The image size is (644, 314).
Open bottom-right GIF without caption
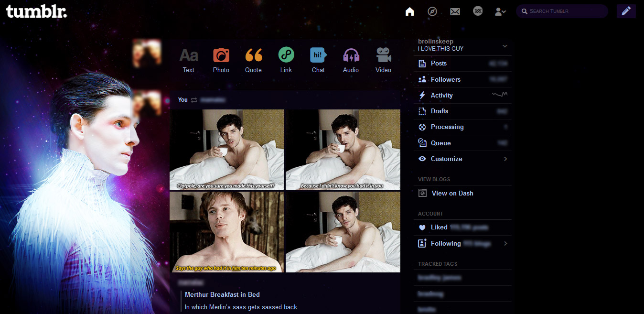pyautogui.click(x=343, y=232)
